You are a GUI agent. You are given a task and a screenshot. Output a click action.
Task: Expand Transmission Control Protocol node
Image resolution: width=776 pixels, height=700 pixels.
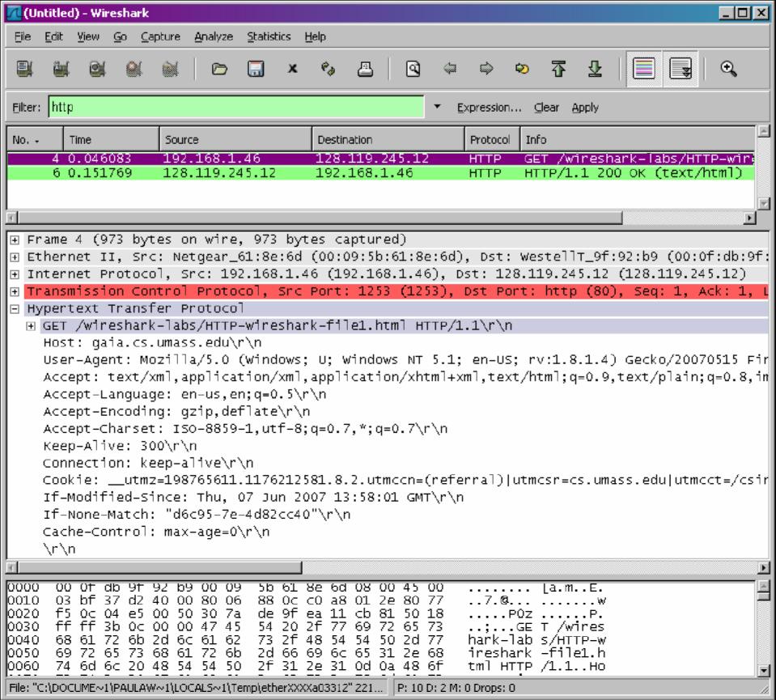pos(15,291)
